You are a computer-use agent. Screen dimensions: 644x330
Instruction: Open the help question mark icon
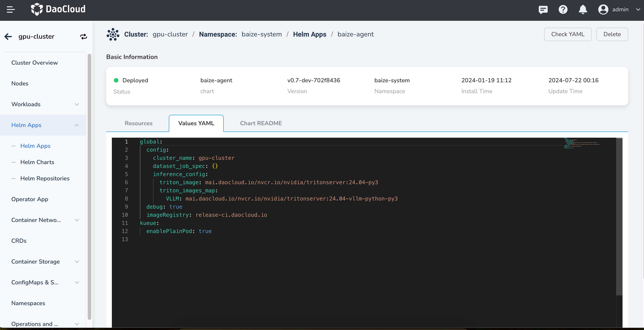[563, 9]
